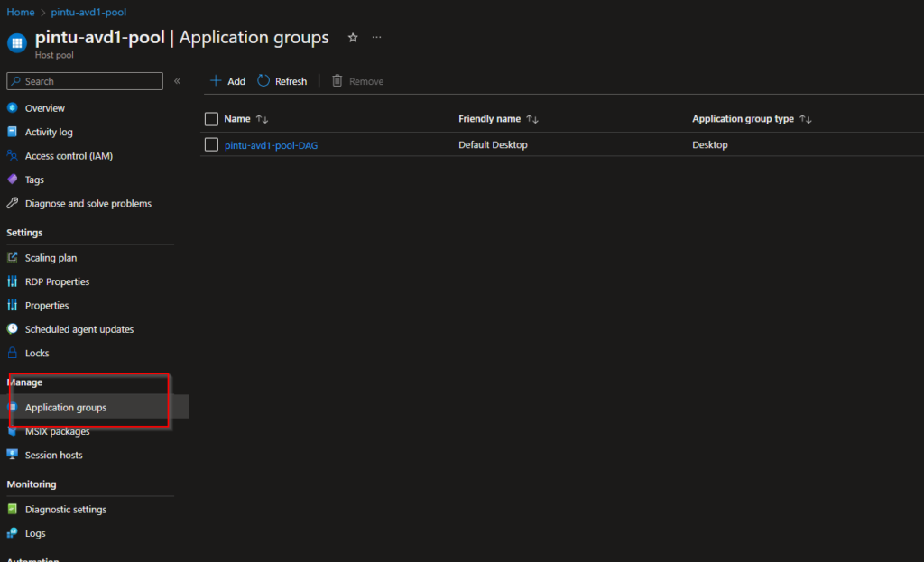This screenshot has height=562, width=924.
Task: Click the Logs icon
Action: coord(13,533)
